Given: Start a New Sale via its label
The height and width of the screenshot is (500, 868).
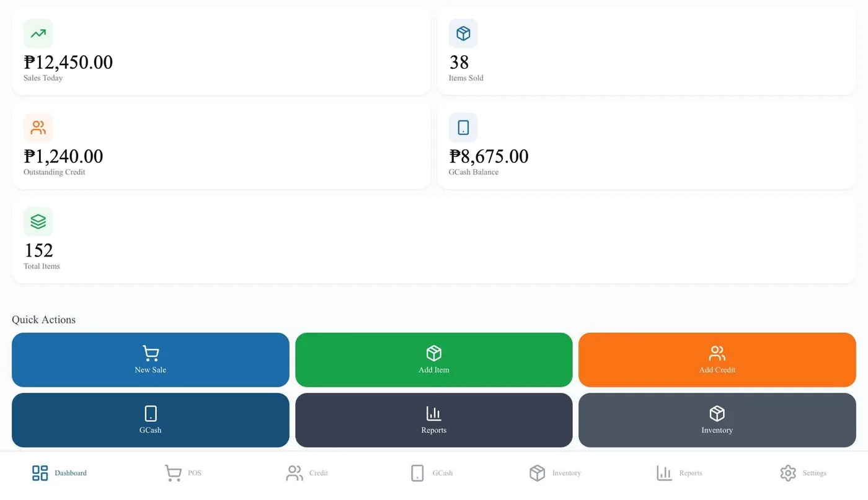Looking at the screenshot, I should 151,370.
